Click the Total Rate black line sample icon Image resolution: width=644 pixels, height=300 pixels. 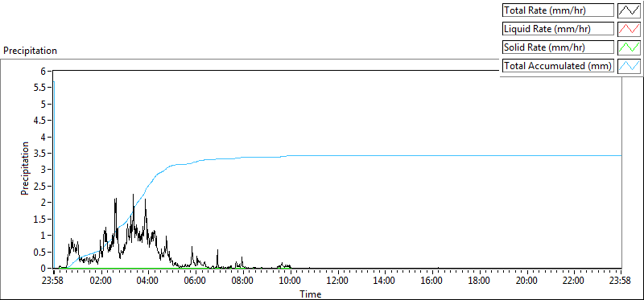[630, 10]
